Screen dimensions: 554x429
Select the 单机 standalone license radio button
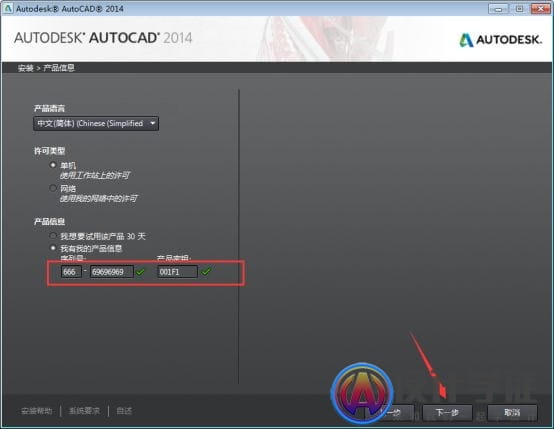click(53, 165)
